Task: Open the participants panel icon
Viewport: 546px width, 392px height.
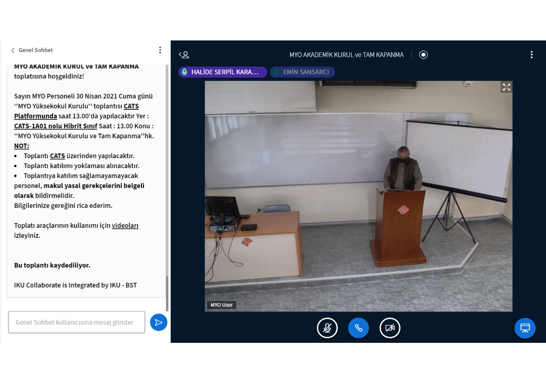Action: [184, 55]
